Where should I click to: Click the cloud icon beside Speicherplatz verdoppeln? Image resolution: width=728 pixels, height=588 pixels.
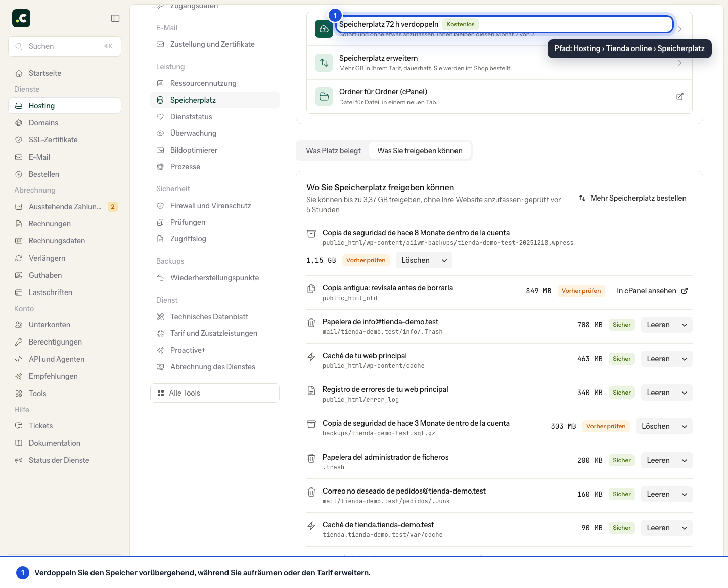click(x=324, y=29)
